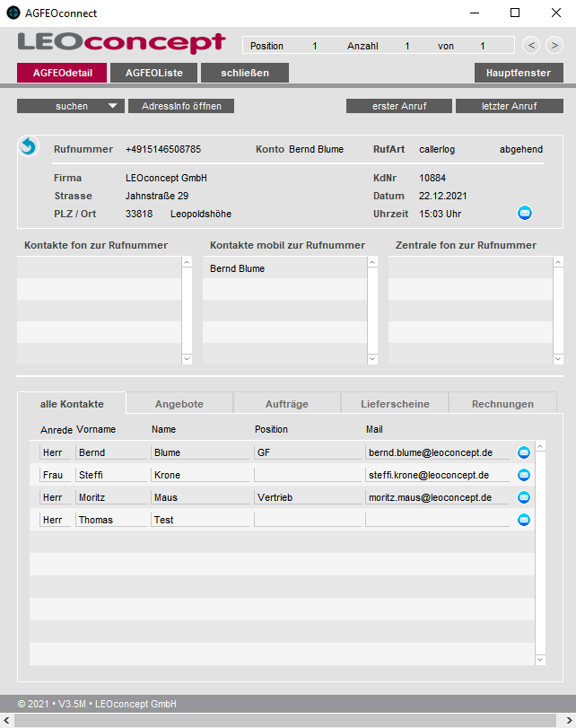Go to next record with > button
The image size is (576, 728).
click(554, 46)
